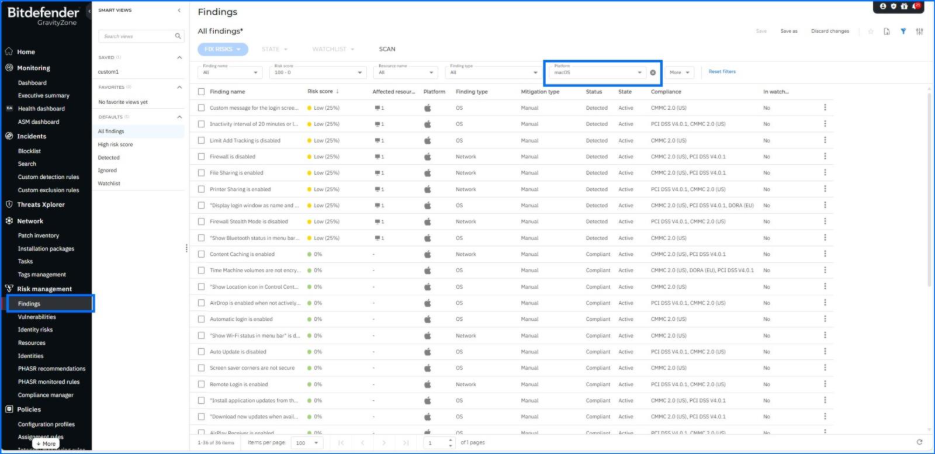This screenshot has width=936, height=454.
Task: Click the Search views input field
Action: point(140,36)
